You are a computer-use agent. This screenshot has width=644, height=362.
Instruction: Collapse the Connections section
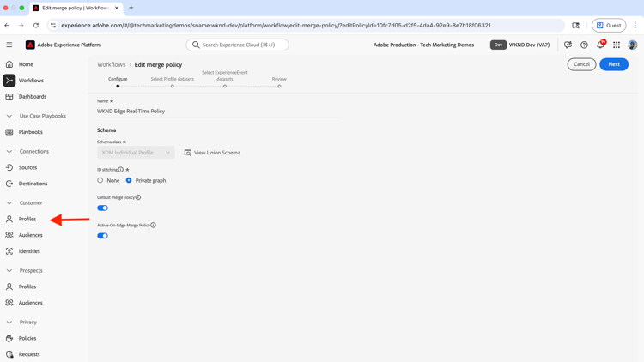pos(9,152)
